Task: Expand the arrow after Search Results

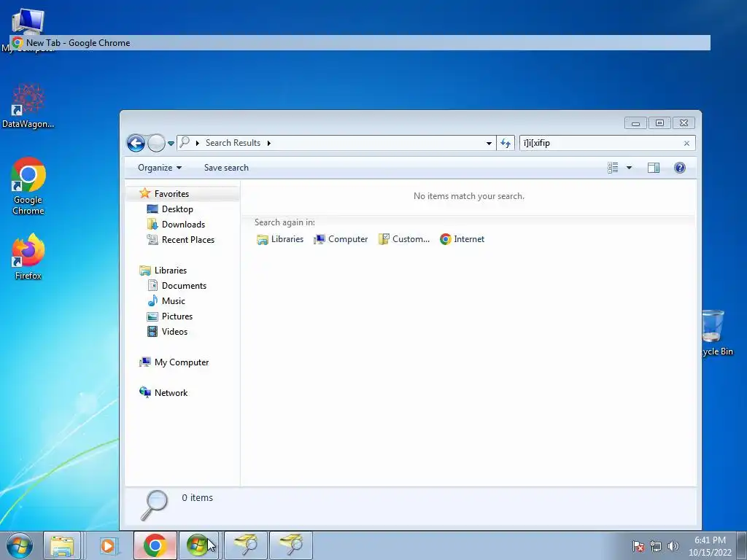Action: [x=268, y=143]
